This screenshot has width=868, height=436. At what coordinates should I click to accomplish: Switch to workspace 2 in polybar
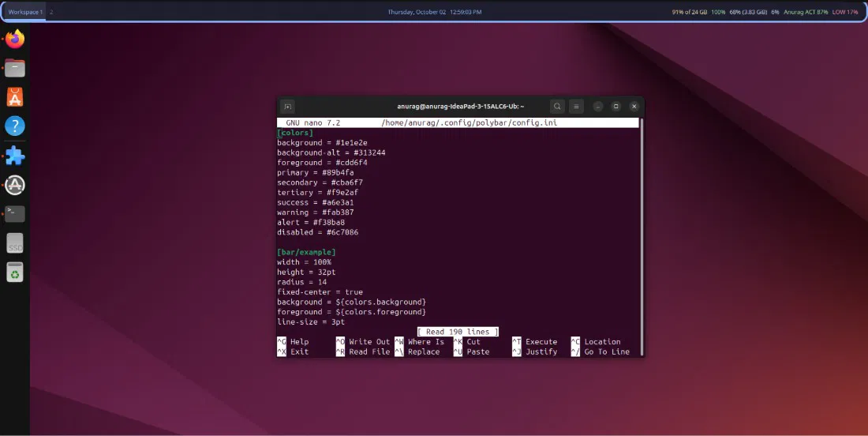[x=52, y=13]
